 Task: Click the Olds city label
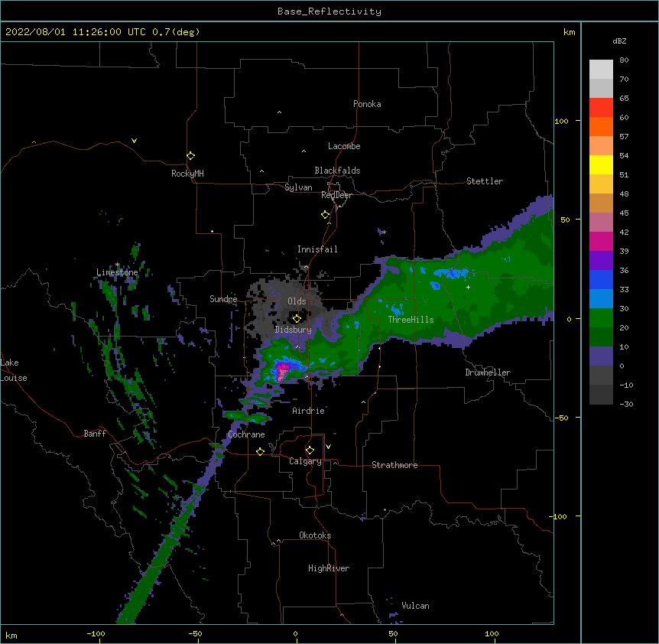pos(297,301)
